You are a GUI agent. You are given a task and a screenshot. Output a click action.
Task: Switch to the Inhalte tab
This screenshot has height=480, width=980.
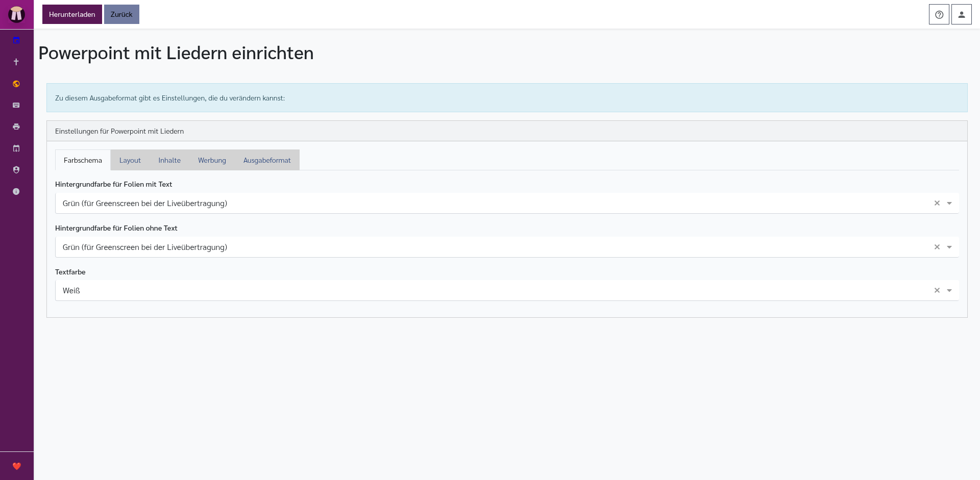click(x=169, y=160)
